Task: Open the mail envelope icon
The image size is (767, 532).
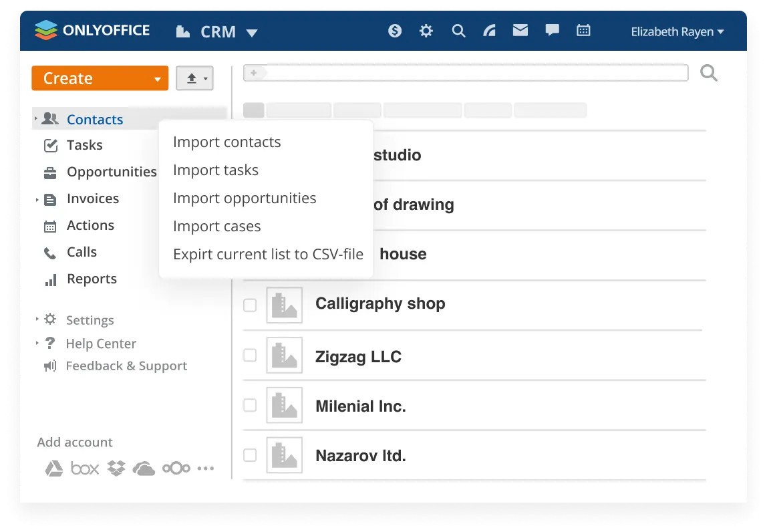Action: [520, 31]
